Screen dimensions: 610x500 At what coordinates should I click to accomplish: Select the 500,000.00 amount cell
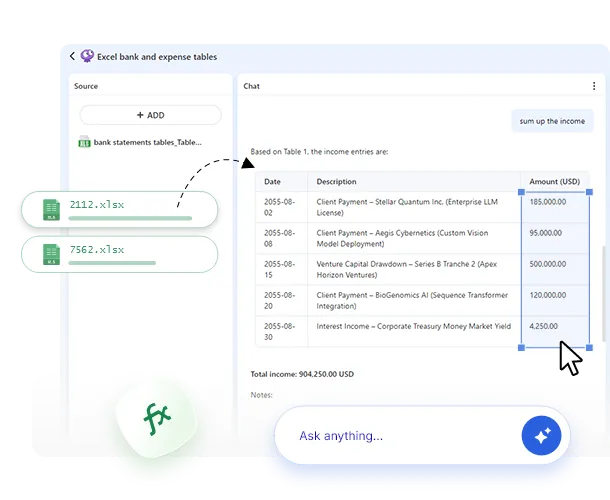555,269
